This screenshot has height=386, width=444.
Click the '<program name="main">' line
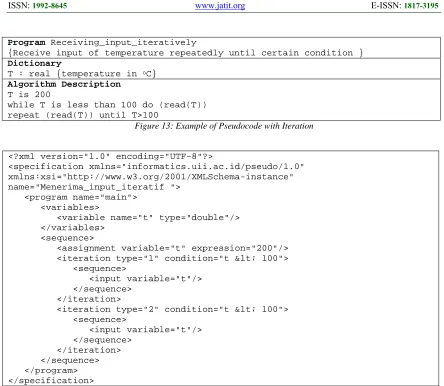[81, 197]
